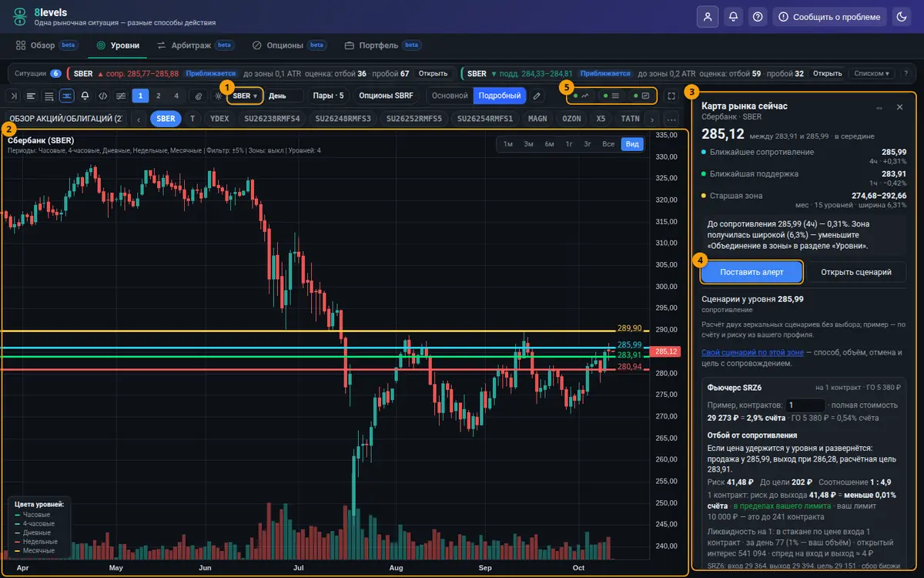The width and height of the screenshot is (924, 578).
Task: Click the alert bell icon in chart toolbar
Action: coord(85,96)
